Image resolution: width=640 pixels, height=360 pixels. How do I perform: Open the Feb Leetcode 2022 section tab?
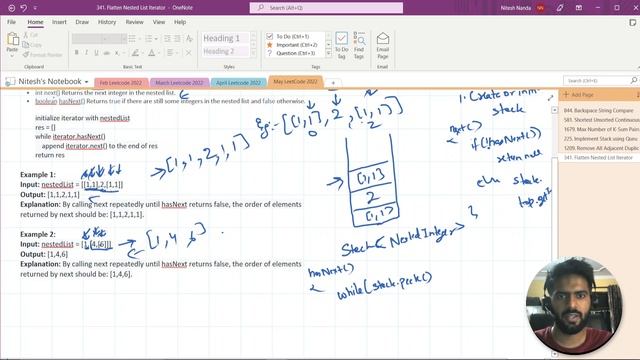click(121, 82)
